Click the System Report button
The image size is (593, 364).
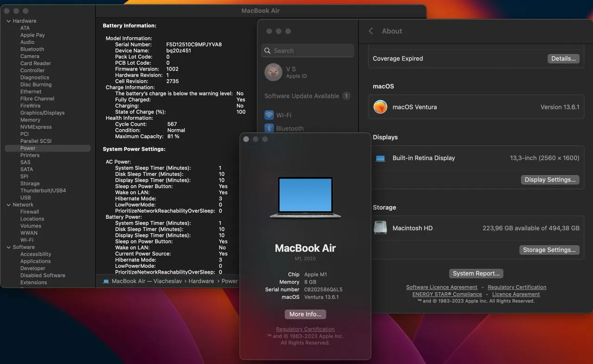click(x=476, y=273)
